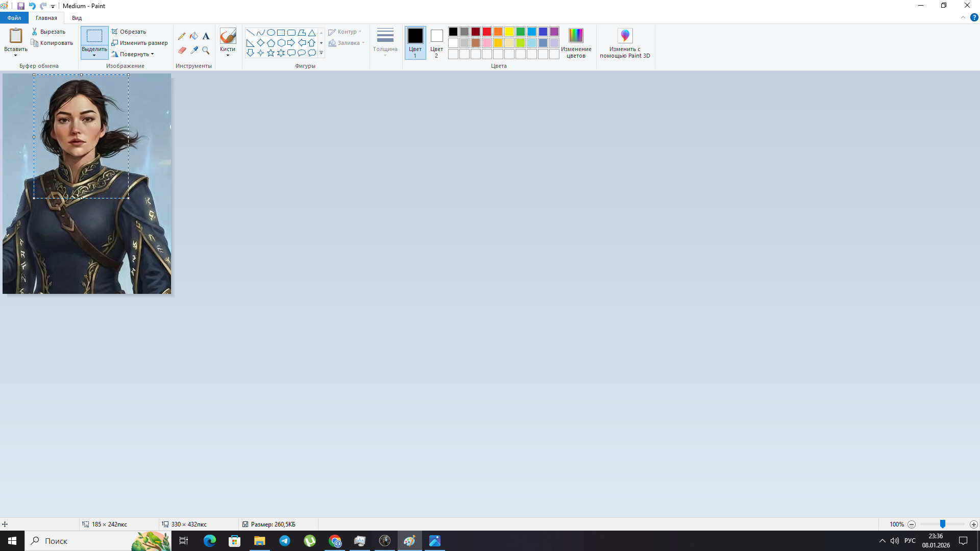980x551 pixels.
Task: Activate Color 2 (Цвет 2) selector
Action: [x=436, y=43]
